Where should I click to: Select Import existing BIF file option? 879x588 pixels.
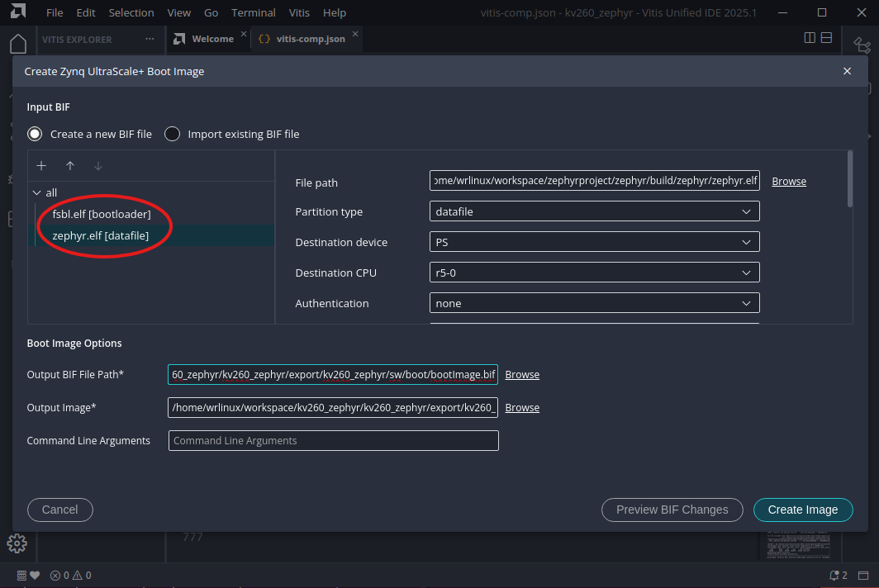tap(172, 134)
